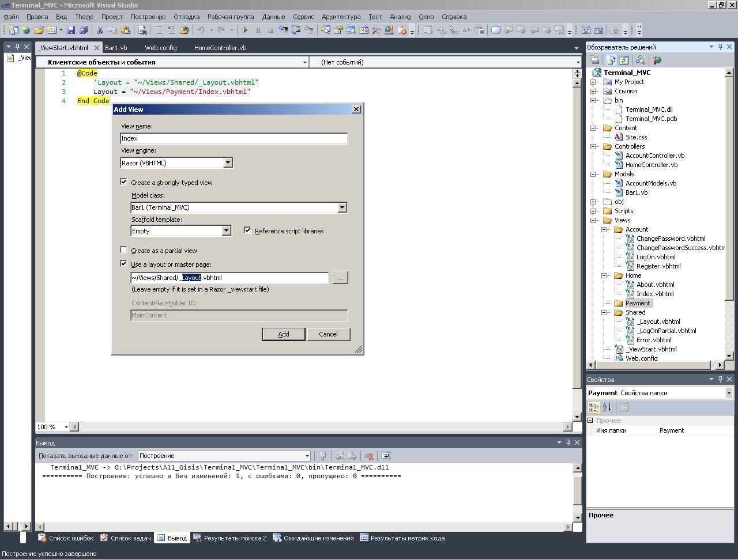Open the Model class dropdown
Screen dimensions: 738x560
[x=342, y=207]
